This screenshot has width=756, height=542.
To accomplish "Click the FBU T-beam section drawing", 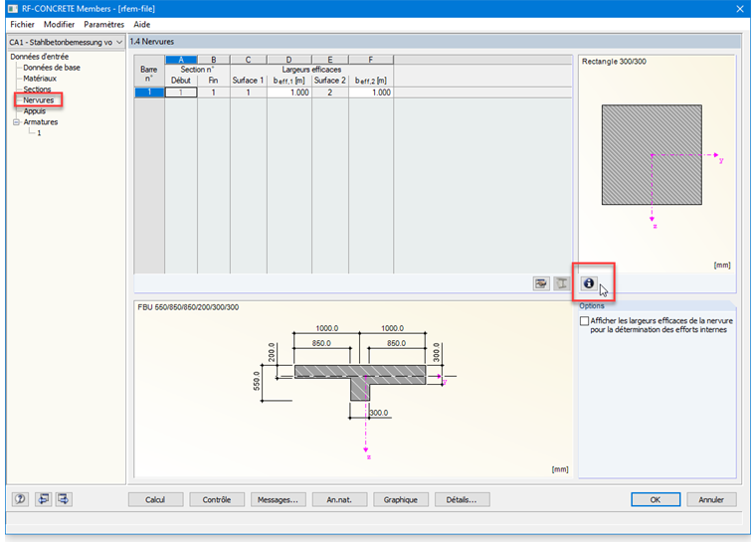I will (x=353, y=389).
